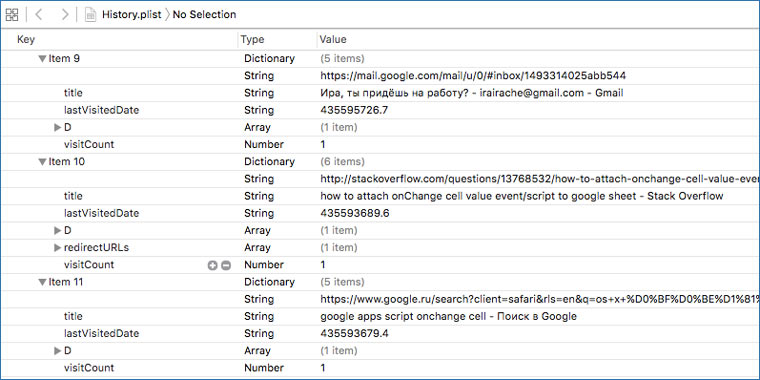Screen dimensions: 760x380
Task: Click the Key column header
Action: pos(26,39)
